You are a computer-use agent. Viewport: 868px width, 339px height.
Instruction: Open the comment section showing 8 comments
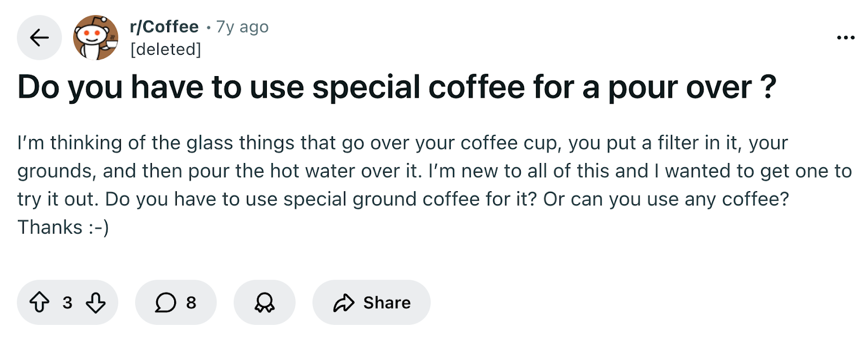click(175, 303)
